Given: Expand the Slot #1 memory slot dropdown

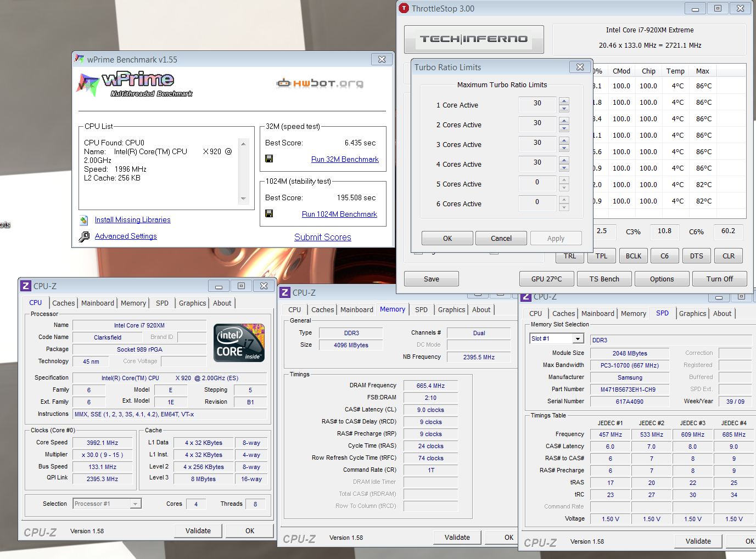Looking at the screenshot, I should (578, 338).
